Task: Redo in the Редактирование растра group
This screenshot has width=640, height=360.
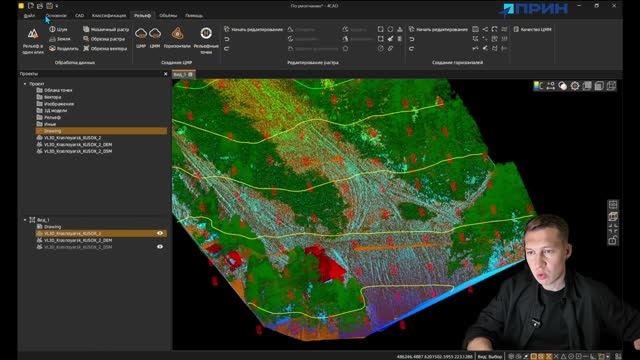Action: click(x=227, y=48)
